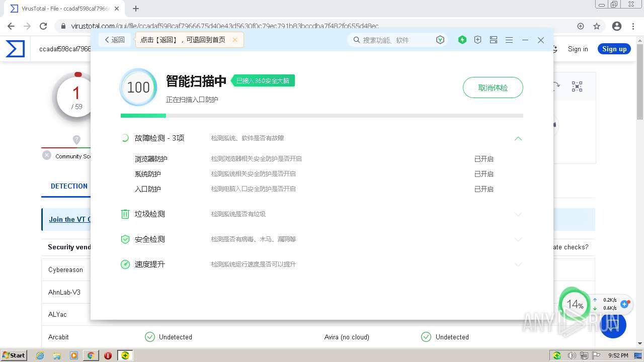This screenshot has height=362, width=644.
Task: Click the 360 green tray icon
Action: coord(557,355)
